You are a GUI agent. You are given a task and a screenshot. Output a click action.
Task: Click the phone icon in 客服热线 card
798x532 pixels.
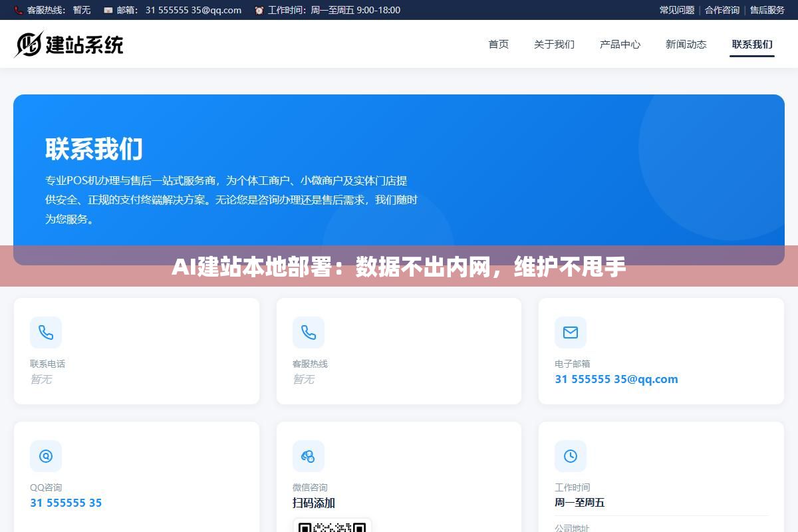point(309,332)
